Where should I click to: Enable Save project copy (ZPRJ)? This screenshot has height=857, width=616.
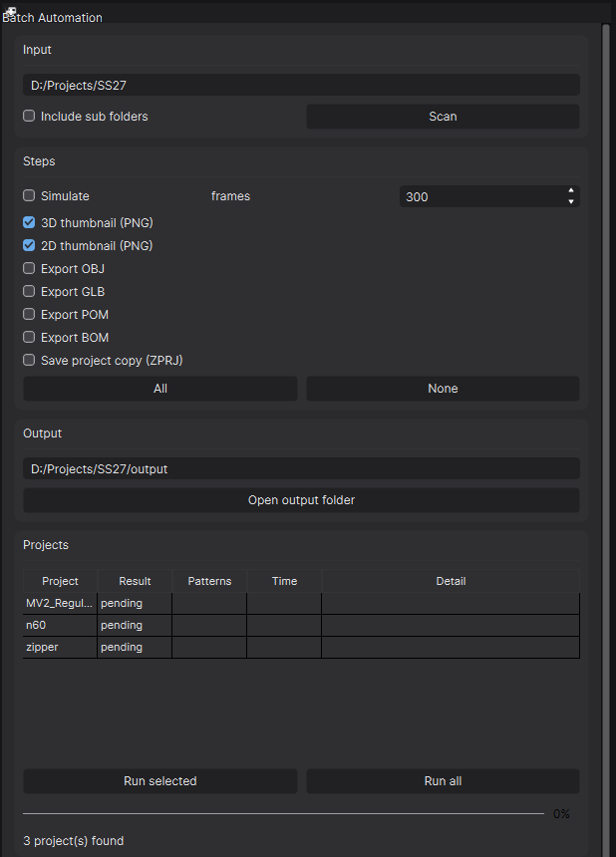pyautogui.click(x=29, y=360)
